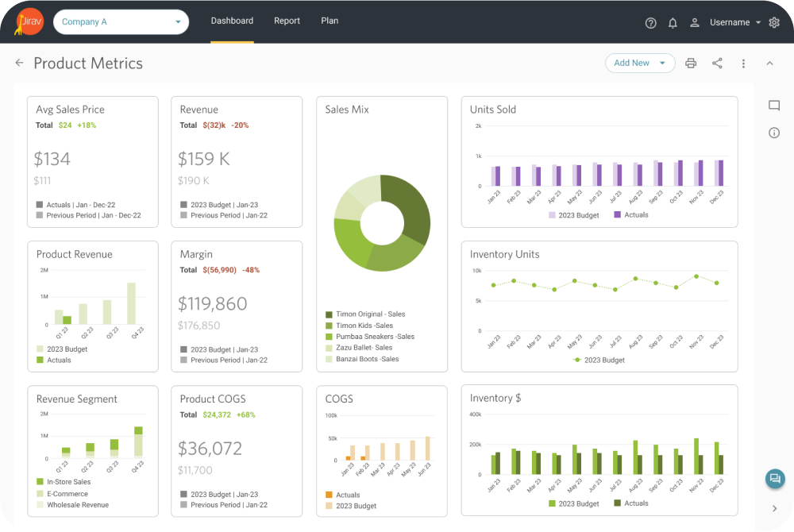The height and width of the screenshot is (532, 794).
Task: Open the three-dot more options menu
Action: pos(743,63)
